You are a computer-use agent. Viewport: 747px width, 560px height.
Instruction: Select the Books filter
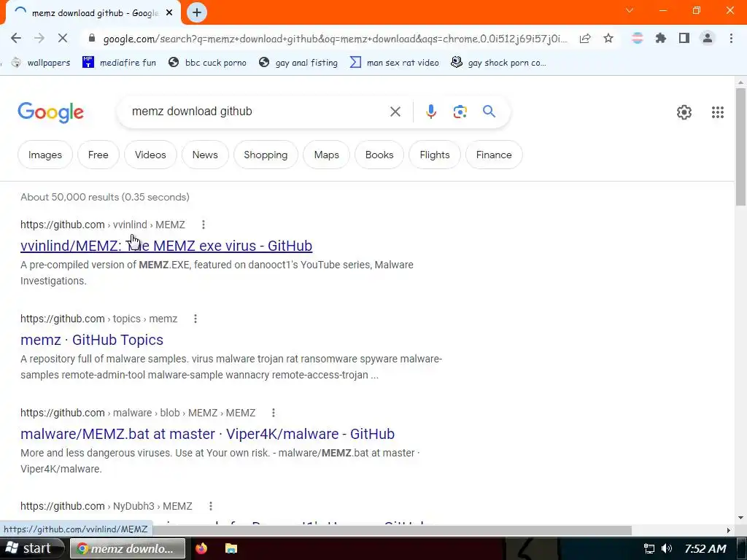(379, 155)
